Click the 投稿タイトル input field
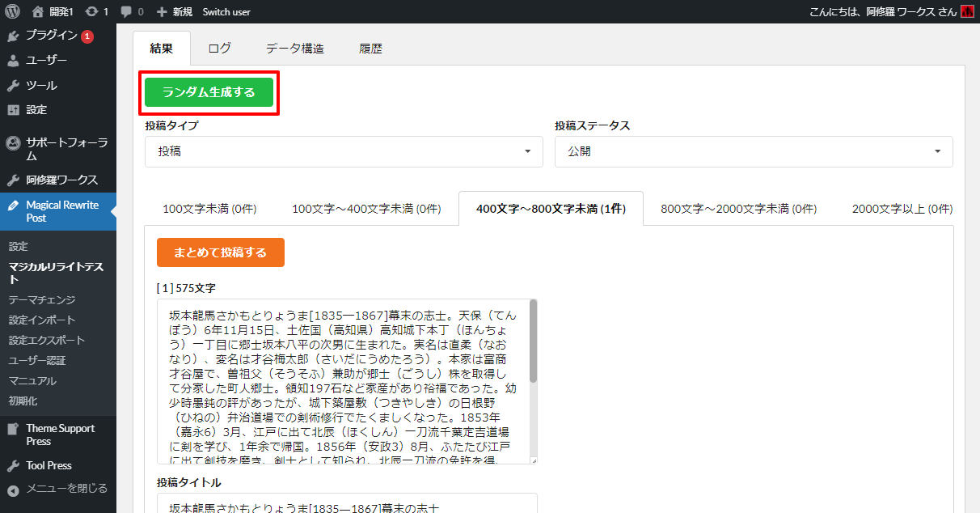This screenshot has width=980, height=513. pos(347,505)
